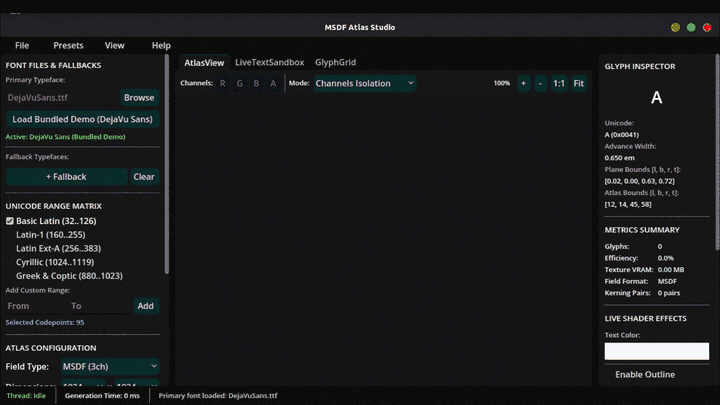The image size is (720, 405).
Task: Close the window with the red button
Action: (x=707, y=28)
